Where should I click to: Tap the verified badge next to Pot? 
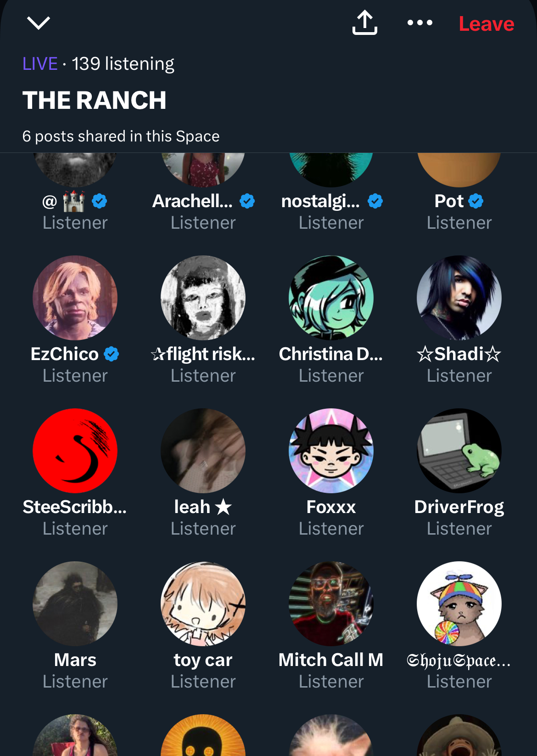[476, 201]
